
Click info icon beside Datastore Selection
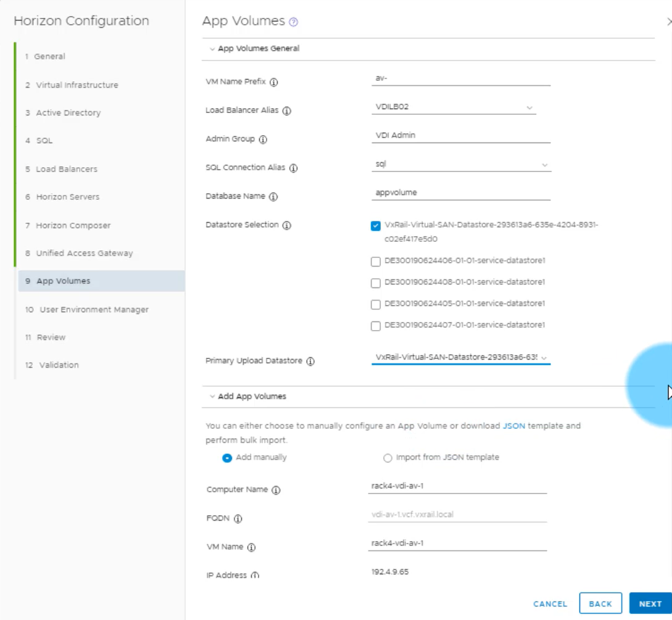click(287, 225)
